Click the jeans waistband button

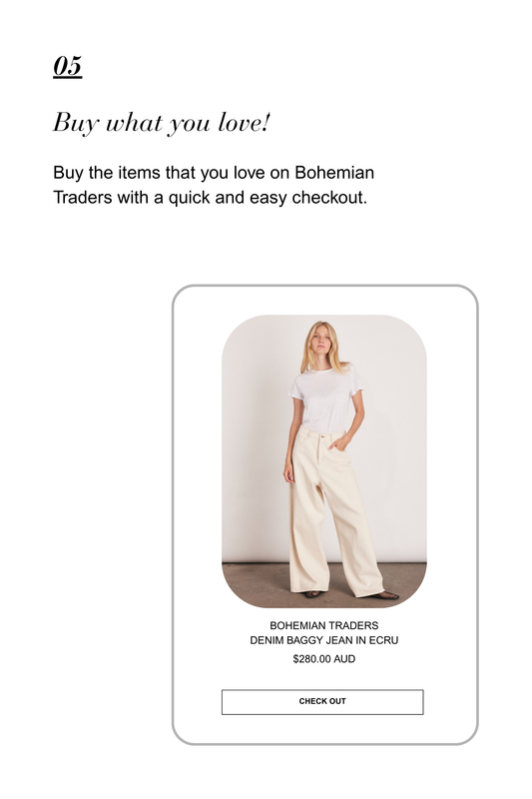[x=322, y=436]
